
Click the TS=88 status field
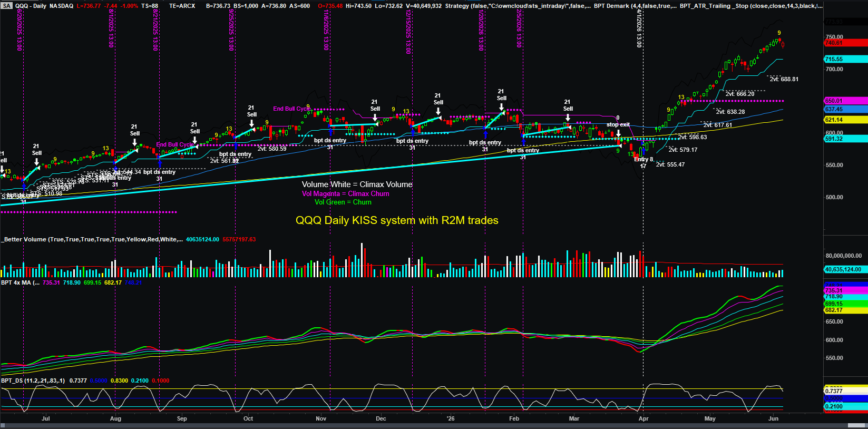150,6
